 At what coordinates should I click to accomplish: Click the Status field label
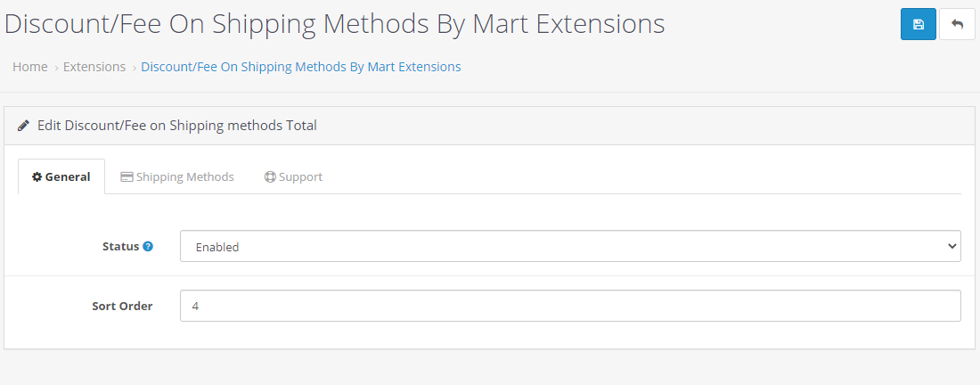[120, 246]
